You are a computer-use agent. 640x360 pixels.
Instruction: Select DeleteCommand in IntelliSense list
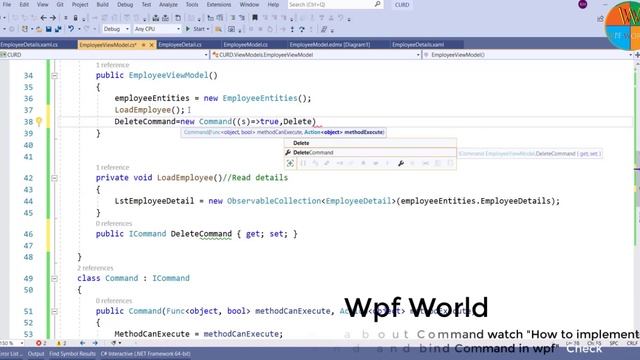click(370, 153)
